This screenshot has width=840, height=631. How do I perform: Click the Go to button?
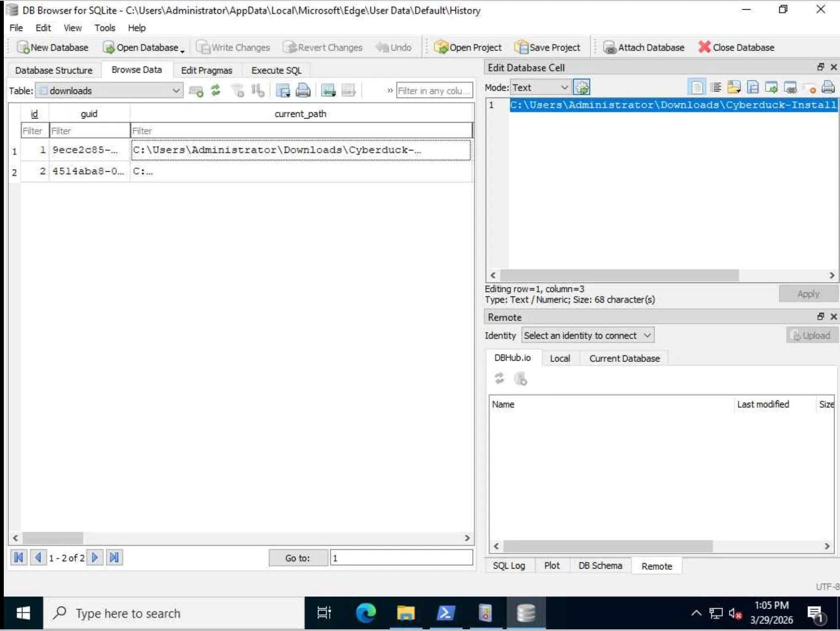pyautogui.click(x=298, y=558)
